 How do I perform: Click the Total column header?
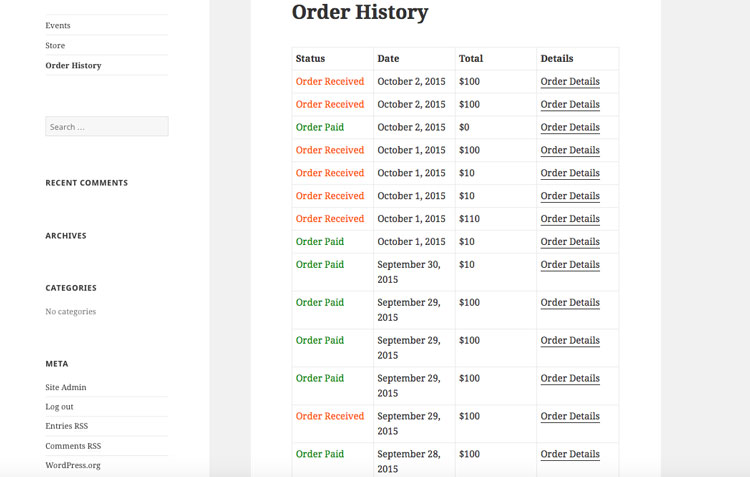pos(471,58)
